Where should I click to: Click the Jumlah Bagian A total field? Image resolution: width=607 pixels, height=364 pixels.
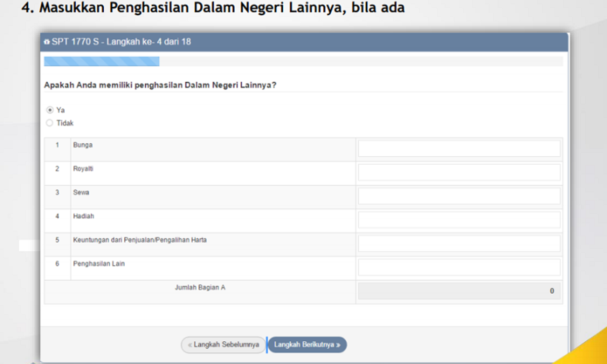tap(459, 291)
